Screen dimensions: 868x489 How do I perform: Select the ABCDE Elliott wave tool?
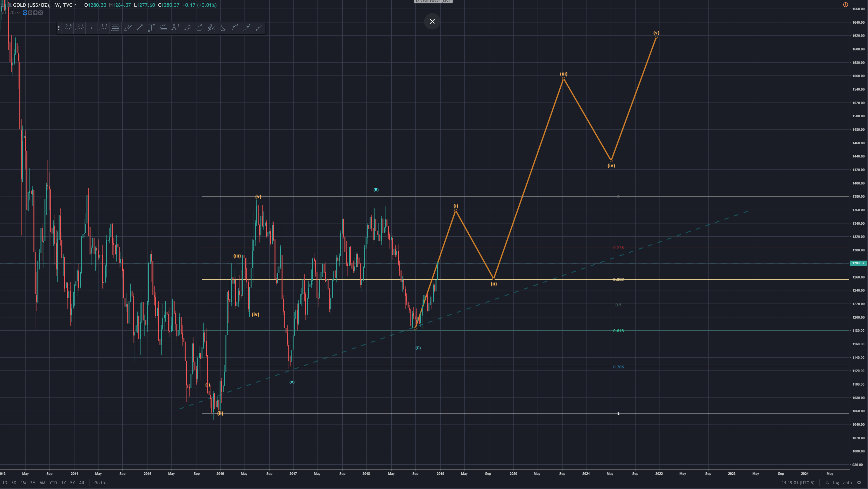[x=68, y=28]
